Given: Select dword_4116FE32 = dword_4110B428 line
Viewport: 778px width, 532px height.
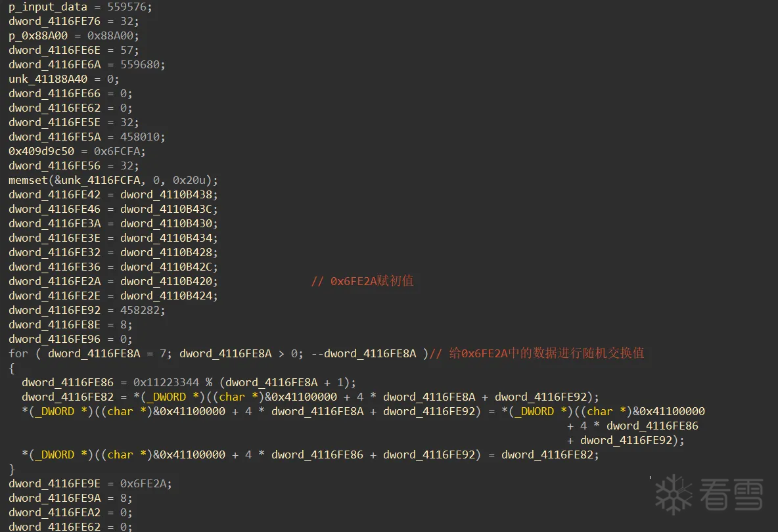Looking at the screenshot, I should (x=113, y=252).
